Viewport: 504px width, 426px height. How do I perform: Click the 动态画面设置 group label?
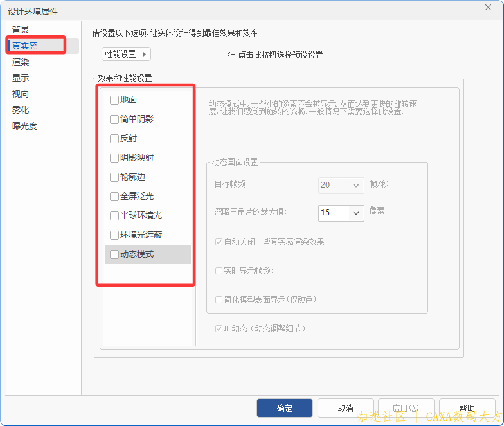tap(235, 162)
